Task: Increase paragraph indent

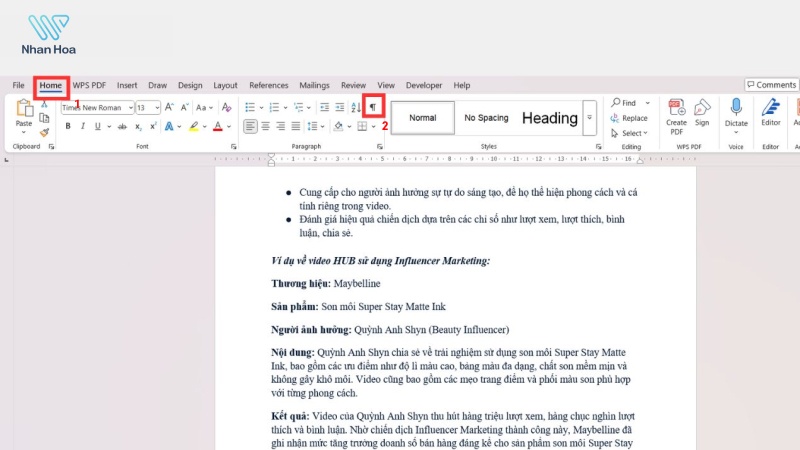Action: 340,107
